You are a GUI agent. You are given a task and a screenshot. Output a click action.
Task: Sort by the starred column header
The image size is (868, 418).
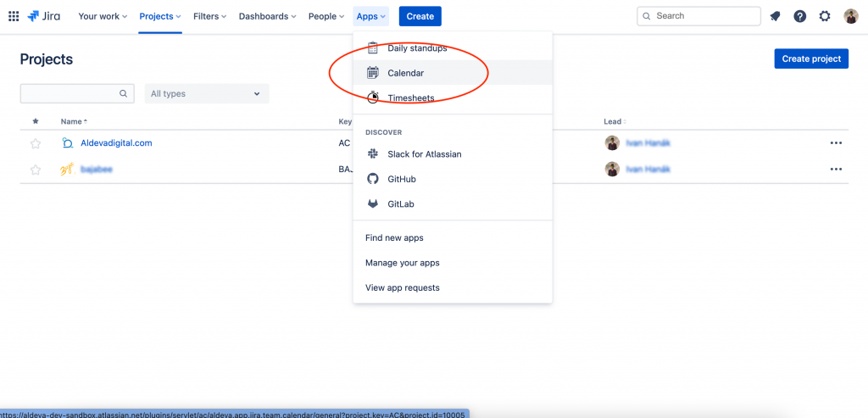tap(36, 121)
